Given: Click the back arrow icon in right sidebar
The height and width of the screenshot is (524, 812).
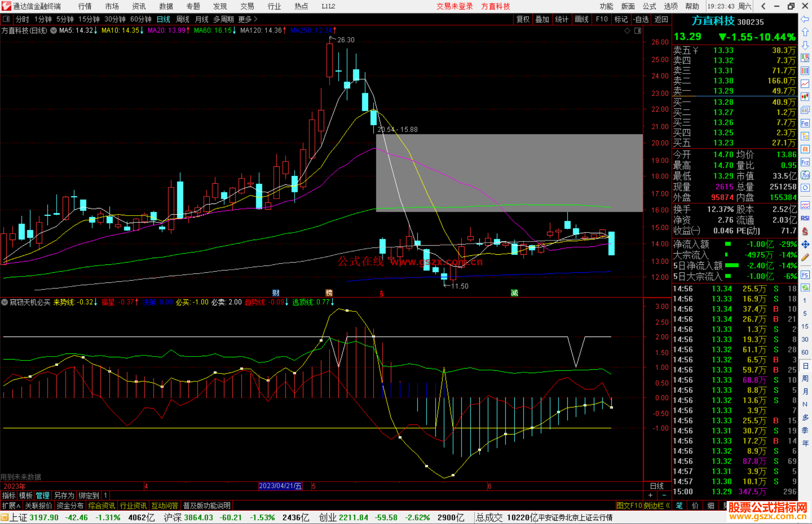Looking at the screenshot, I should point(805,19).
